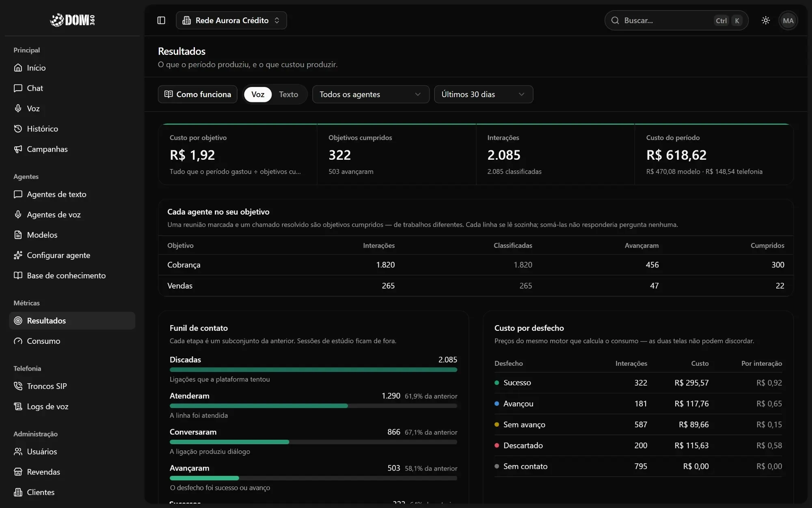This screenshot has width=812, height=508.
Task: Click the Configurar agente sparkle icon
Action: click(18, 255)
